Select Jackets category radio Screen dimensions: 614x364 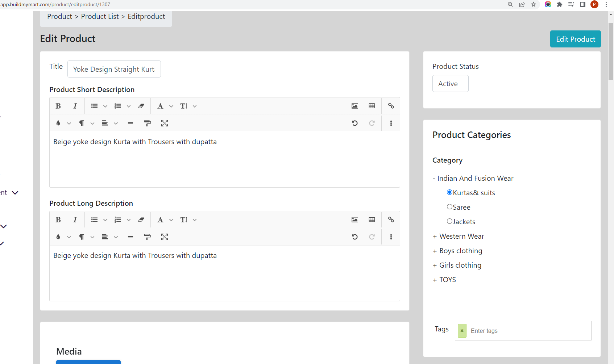pos(449,221)
